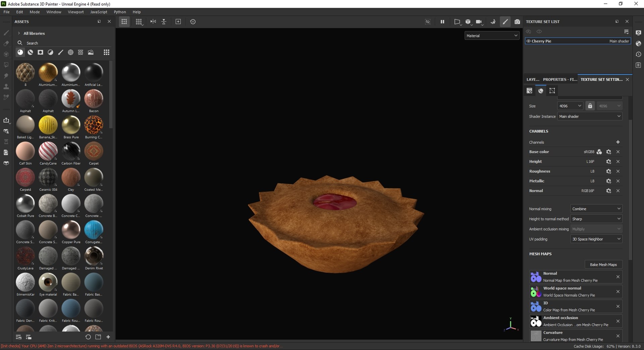Image resolution: width=644 pixels, height=350 pixels.
Task: Select the CandyCane material thumbnail
Action: coord(48,151)
